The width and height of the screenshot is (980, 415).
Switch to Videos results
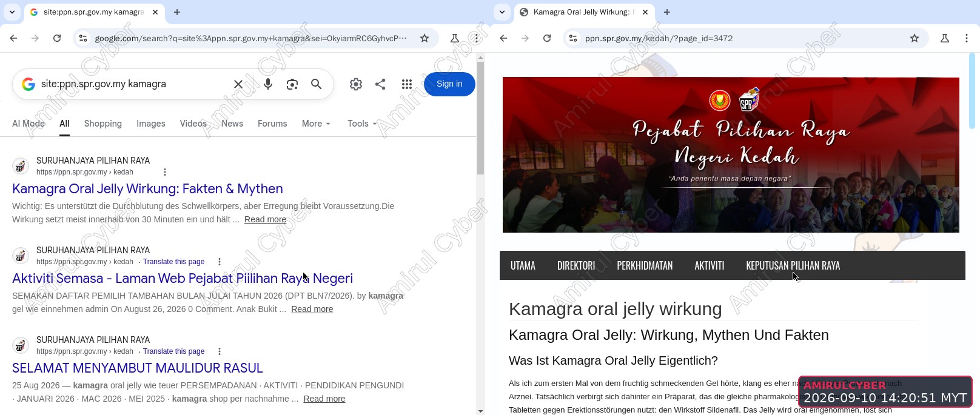tap(193, 124)
